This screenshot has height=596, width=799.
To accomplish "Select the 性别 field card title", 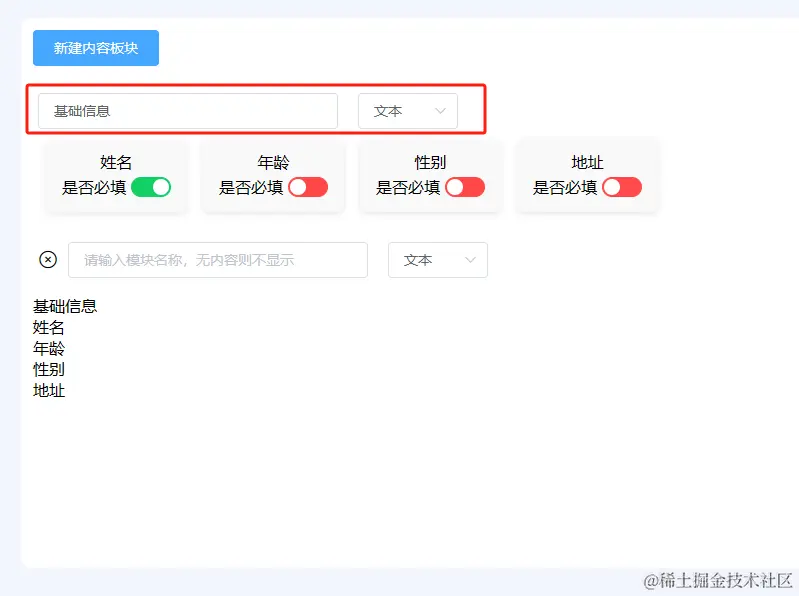I will click(430, 162).
